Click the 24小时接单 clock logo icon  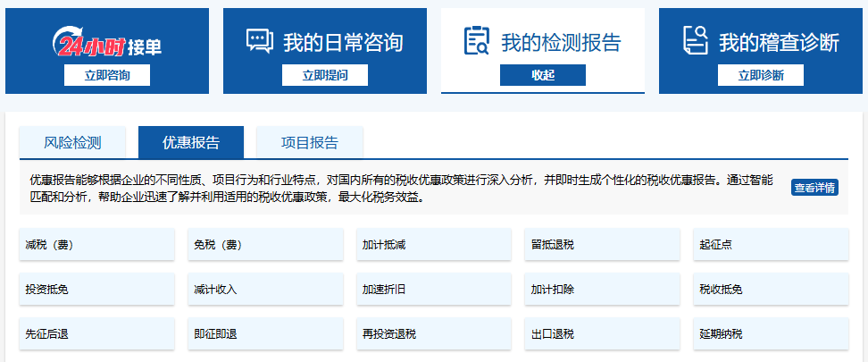pyautogui.click(x=70, y=41)
